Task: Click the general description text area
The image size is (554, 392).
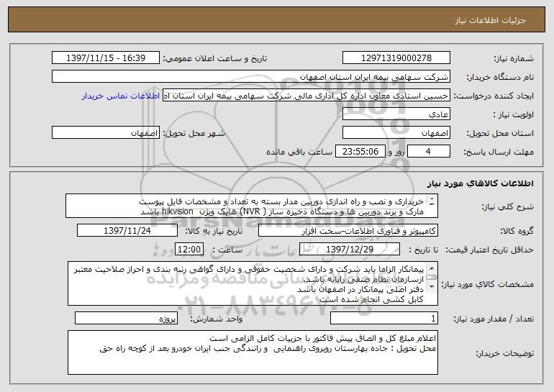Action: coord(252,206)
